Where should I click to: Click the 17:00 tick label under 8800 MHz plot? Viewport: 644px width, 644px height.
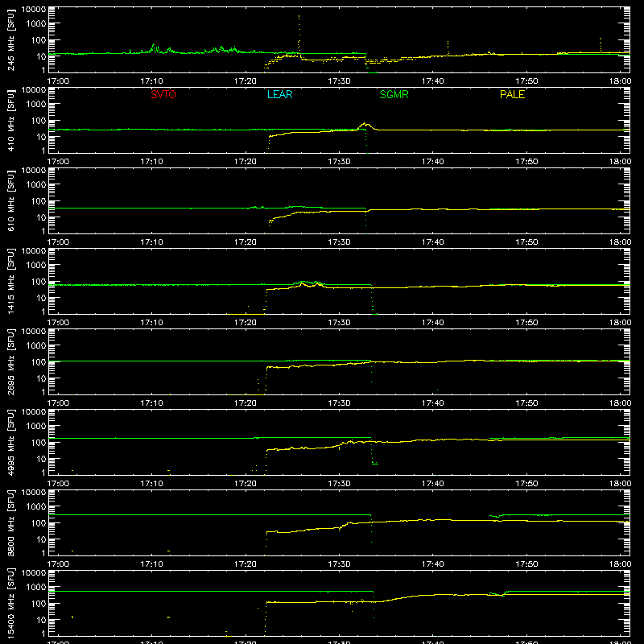click(x=58, y=564)
